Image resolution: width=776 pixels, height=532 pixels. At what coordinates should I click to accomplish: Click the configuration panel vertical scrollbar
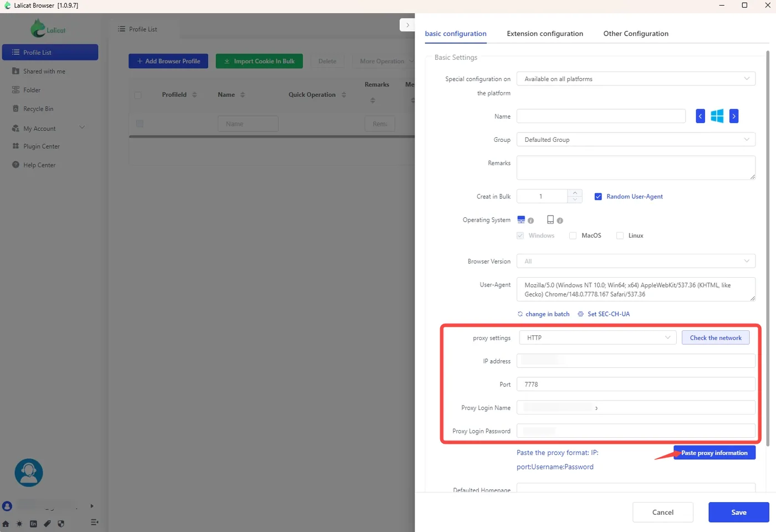768,248
